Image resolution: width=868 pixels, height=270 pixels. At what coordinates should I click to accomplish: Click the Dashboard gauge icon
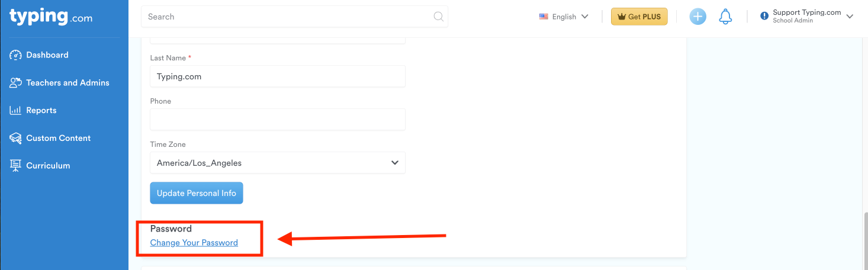tap(16, 55)
